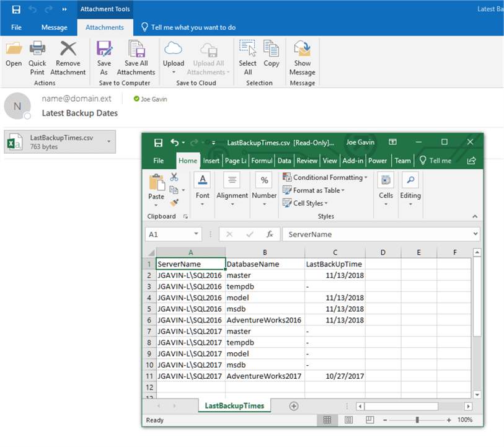
Task: Click the Excel save disk icon
Action: [158, 142]
